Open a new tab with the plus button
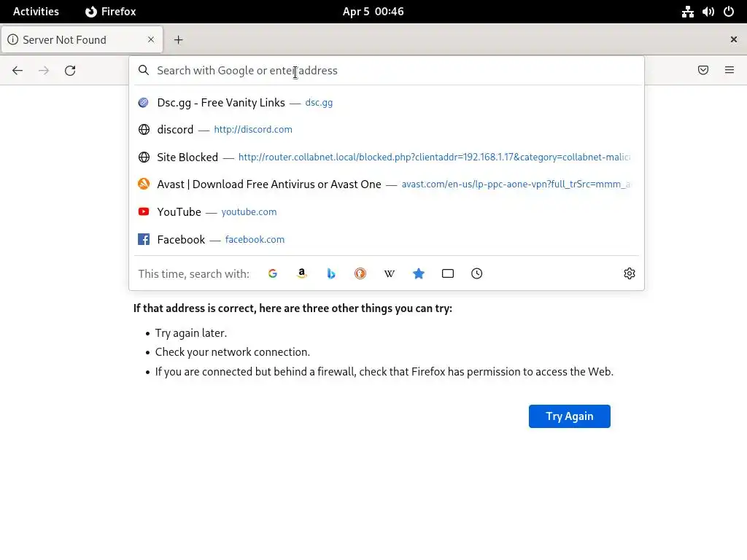This screenshot has width=747, height=560. 178,40
